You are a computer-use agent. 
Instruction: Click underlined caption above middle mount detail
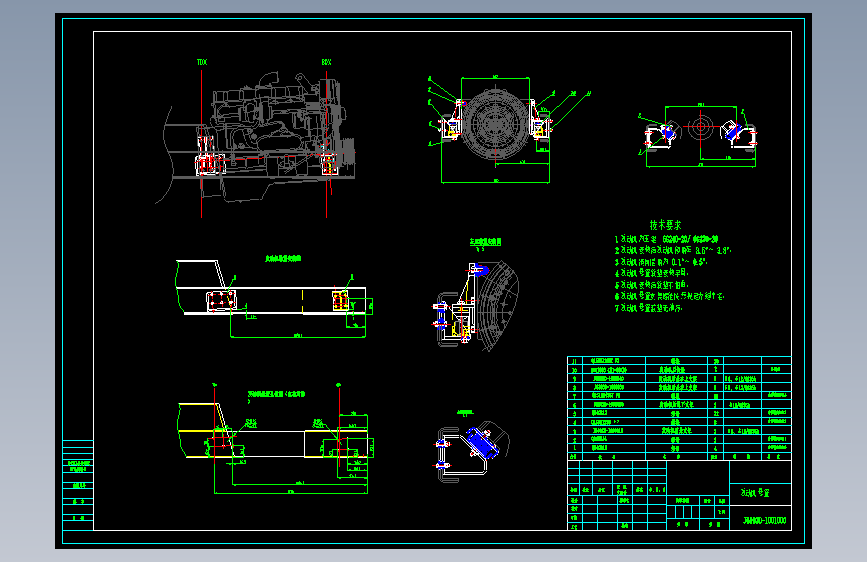point(485,242)
